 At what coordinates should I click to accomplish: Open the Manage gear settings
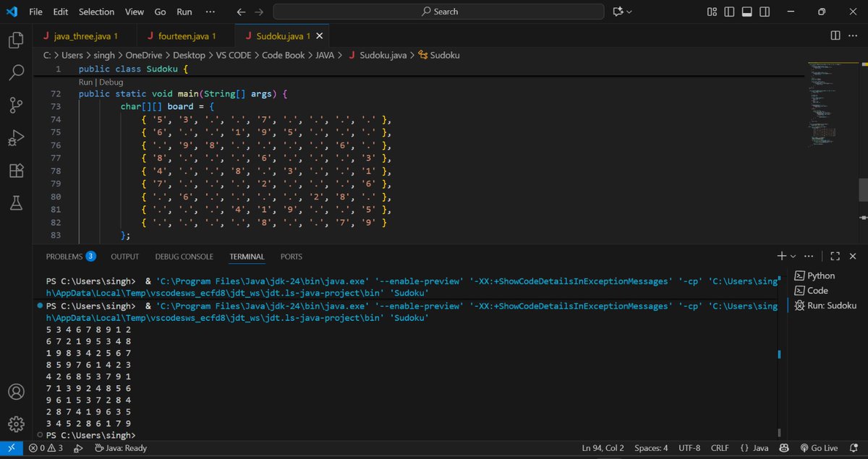click(x=16, y=424)
